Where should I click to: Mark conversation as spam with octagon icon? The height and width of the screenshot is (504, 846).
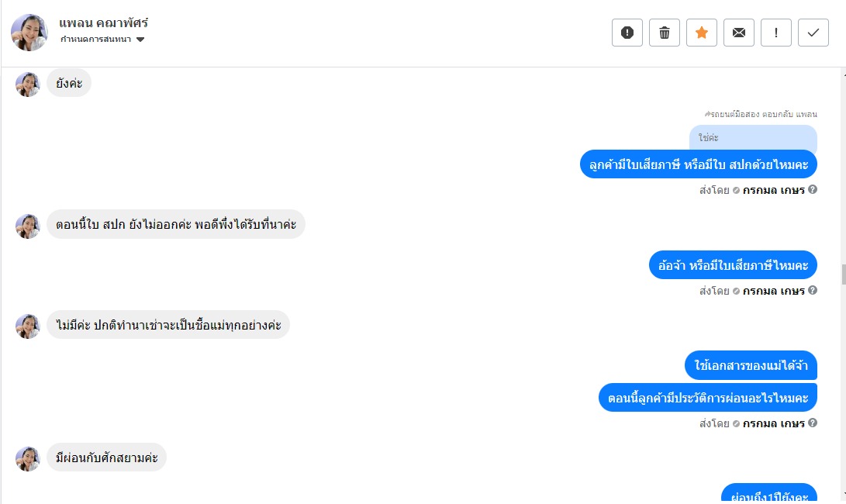[x=627, y=33]
